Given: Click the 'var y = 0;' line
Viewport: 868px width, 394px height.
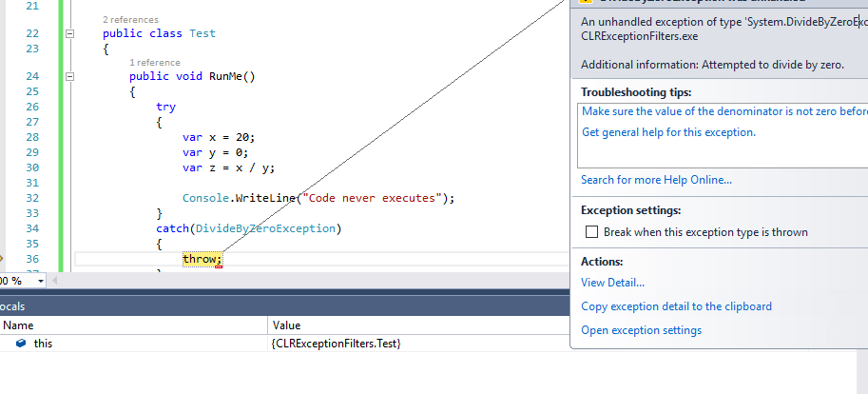Looking at the screenshot, I should point(216,152).
